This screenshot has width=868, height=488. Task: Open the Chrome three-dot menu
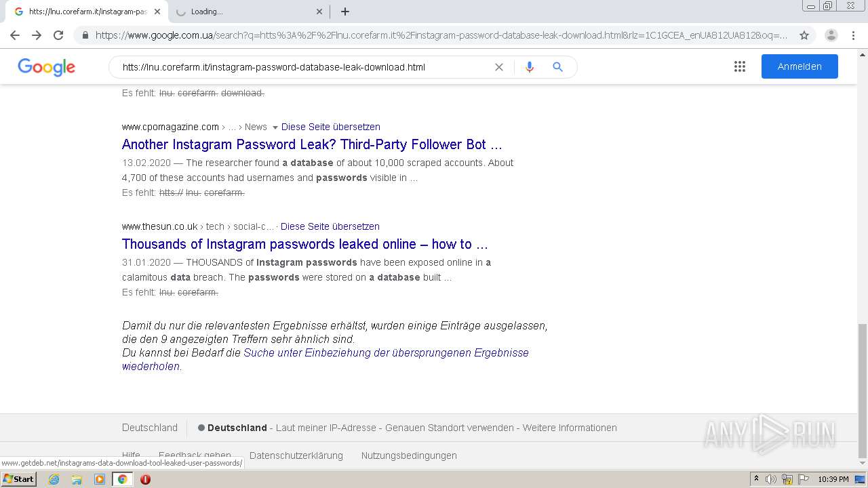click(x=853, y=35)
